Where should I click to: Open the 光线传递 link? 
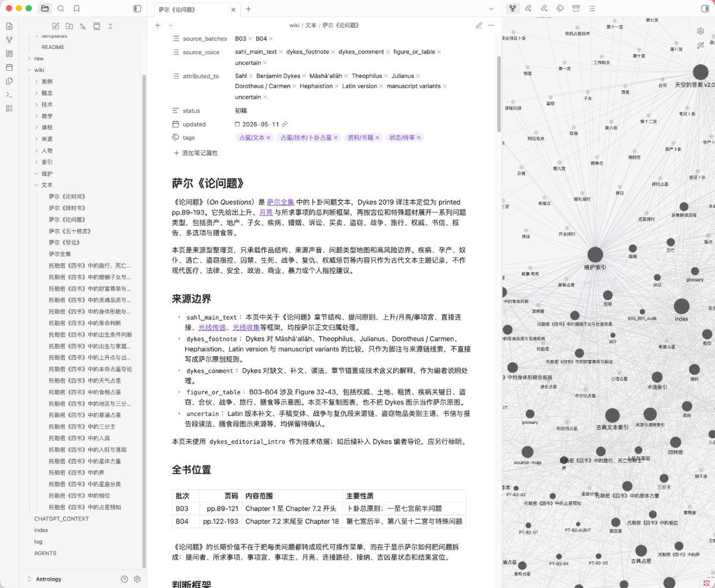[x=212, y=327]
